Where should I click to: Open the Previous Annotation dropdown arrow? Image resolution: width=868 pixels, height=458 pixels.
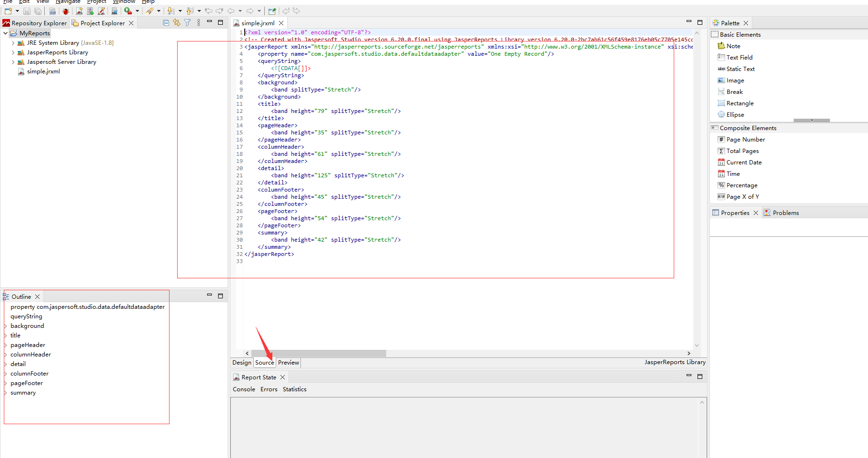[199, 11]
